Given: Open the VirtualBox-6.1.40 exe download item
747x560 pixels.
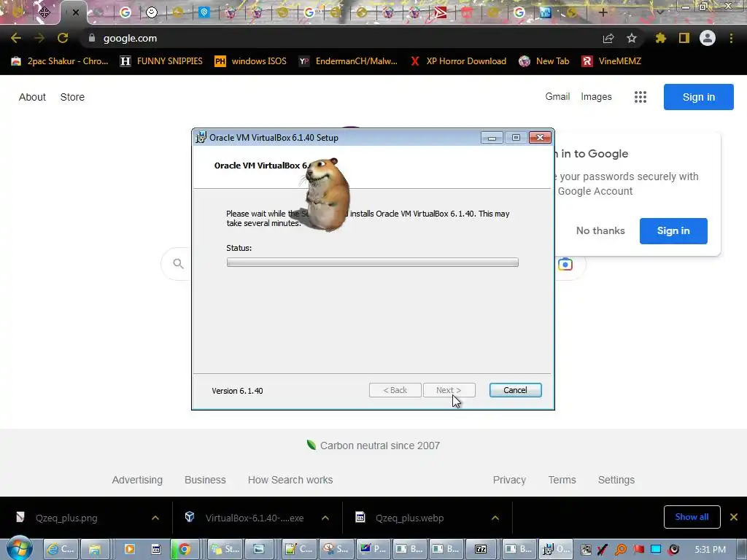Looking at the screenshot, I should [x=247, y=518].
